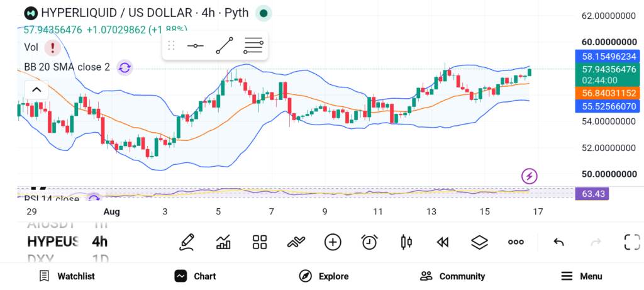Viewport: 644px width, 290px height.
Task: Create an alert with alarm clock icon
Action: pyautogui.click(x=369, y=242)
